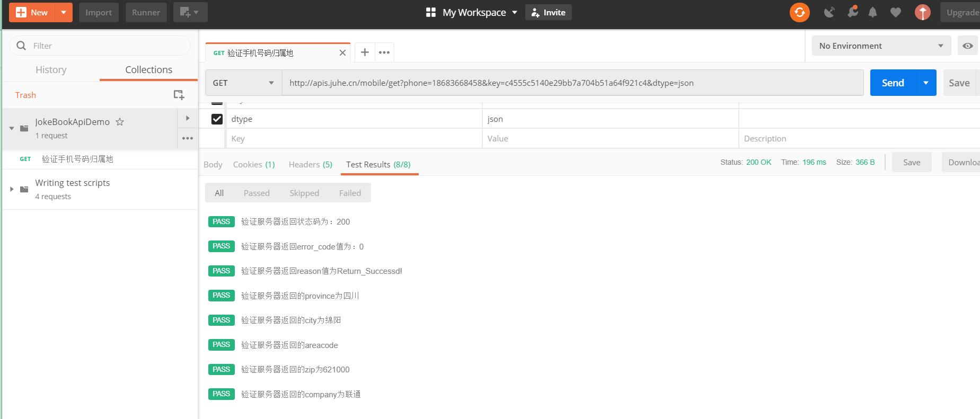Uncheck the dtype parameter checkbox
Image resolution: width=980 pixels, height=419 pixels.
[x=217, y=119]
